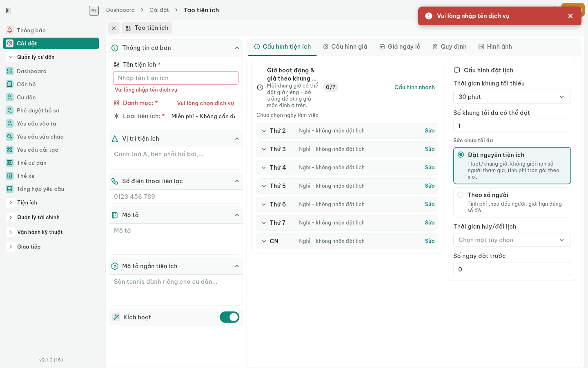The image size is (588, 368).
Task: Click the Số điện thoại liên lạc field
Action: click(176, 197)
